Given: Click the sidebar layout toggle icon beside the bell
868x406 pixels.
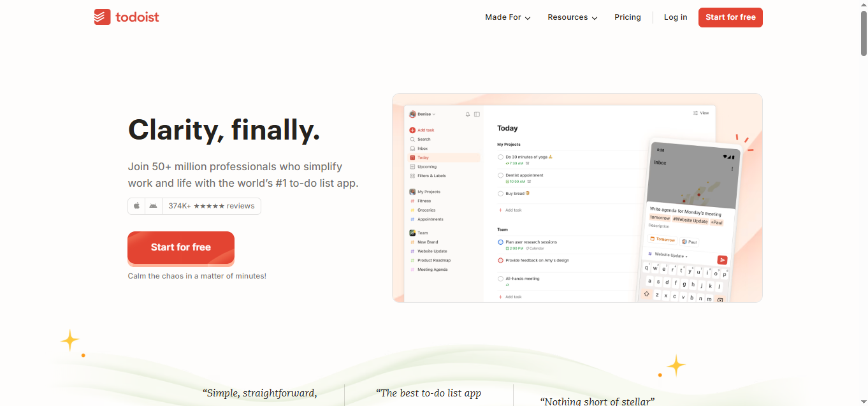Looking at the screenshot, I should [477, 114].
